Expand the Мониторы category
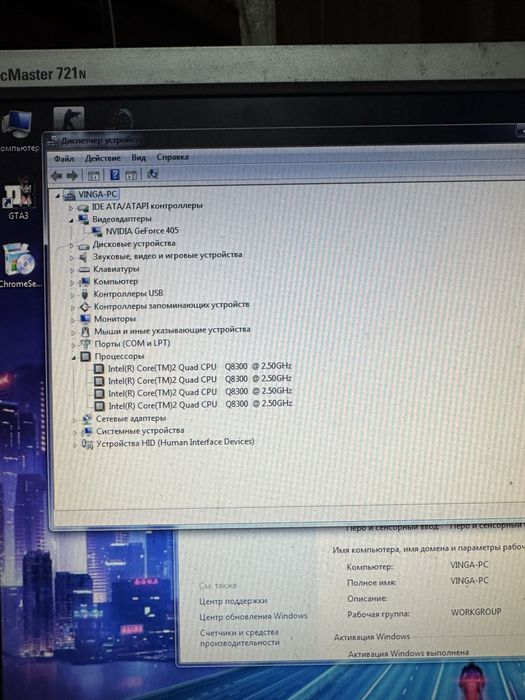Image resolution: width=525 pixels, height=700 pixels. point(73,320)
